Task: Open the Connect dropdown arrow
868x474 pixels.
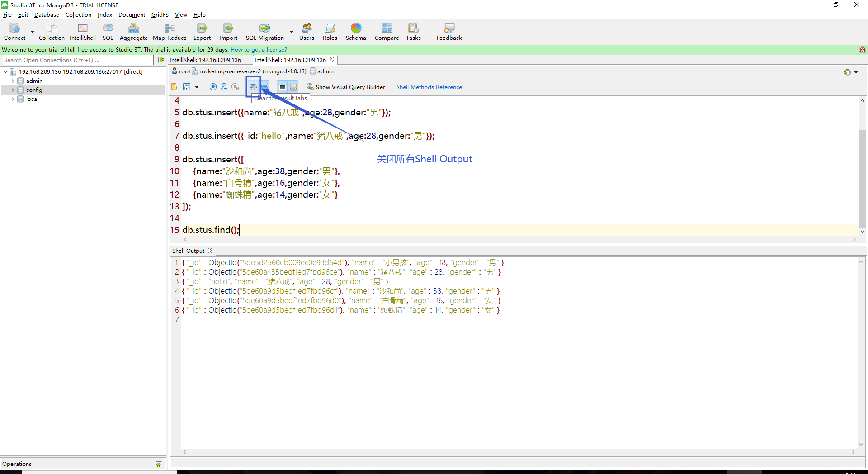Action: click(33, 32)
